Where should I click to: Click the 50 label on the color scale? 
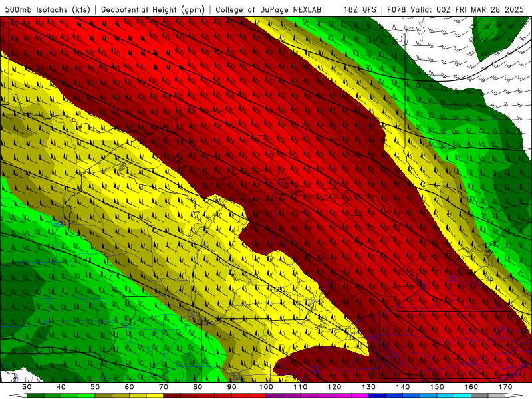95,387
